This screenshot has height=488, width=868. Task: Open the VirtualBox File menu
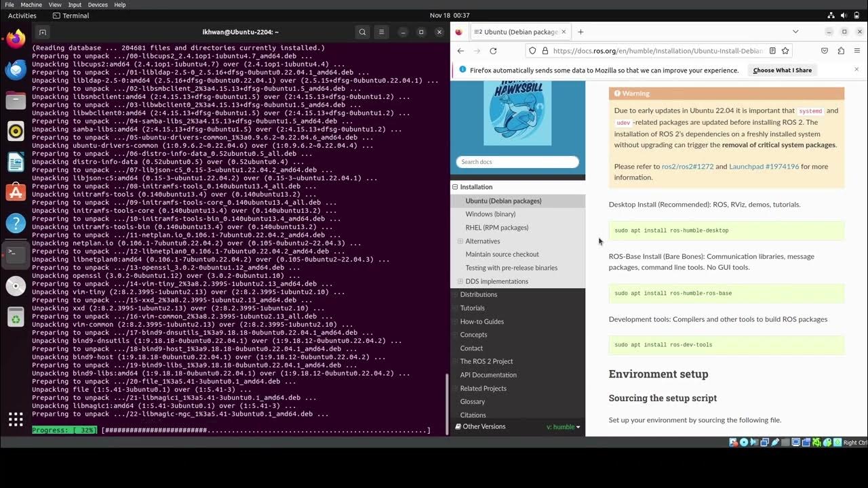[9, 5]
